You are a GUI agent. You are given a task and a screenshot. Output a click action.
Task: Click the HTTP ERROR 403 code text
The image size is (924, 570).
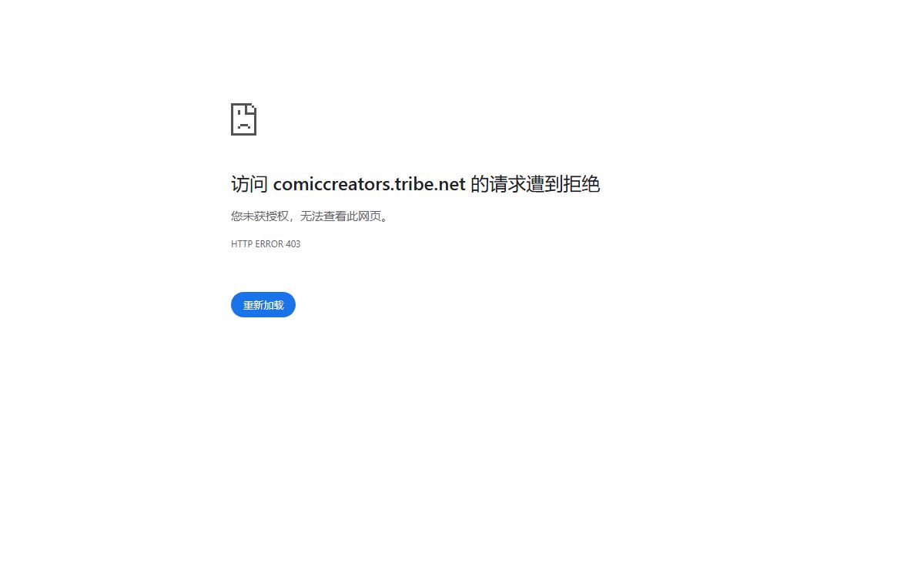266,244
